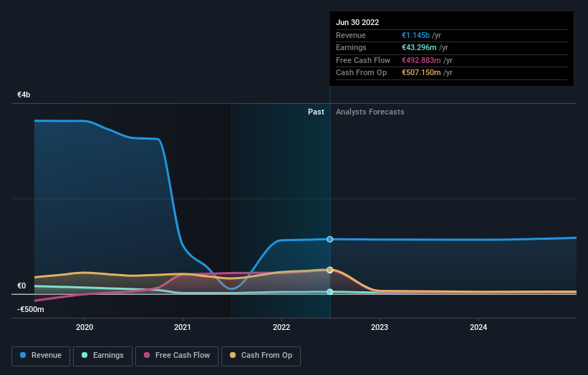
Task: Select the 2023 x-axis label
Action: click(380, 327)
